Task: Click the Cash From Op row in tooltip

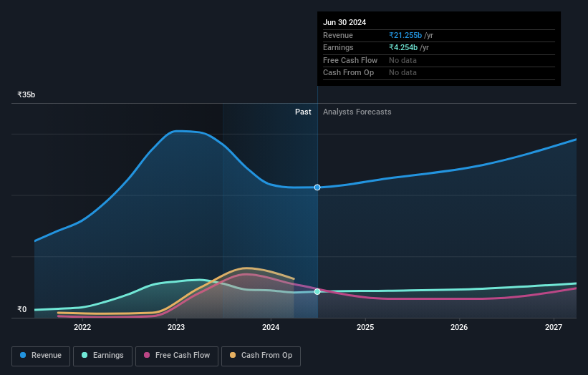Action: tap(439, 73)
